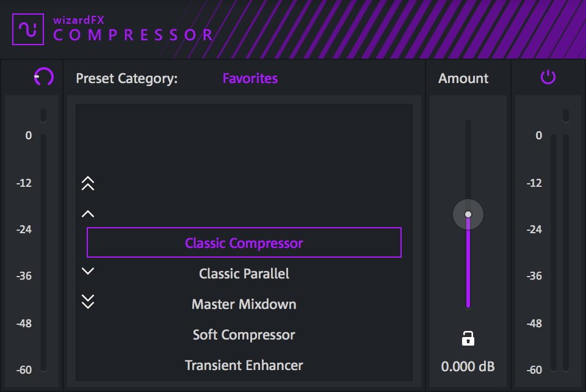Click the wizardFX sine wave logo icon
Screen dimensions: 586x392
pos(28,29)
